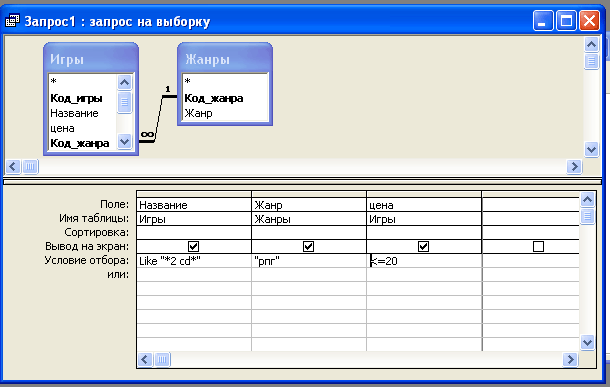
Task: Click the up arrow of table pane scrollbar
Action: coord(591,44)
